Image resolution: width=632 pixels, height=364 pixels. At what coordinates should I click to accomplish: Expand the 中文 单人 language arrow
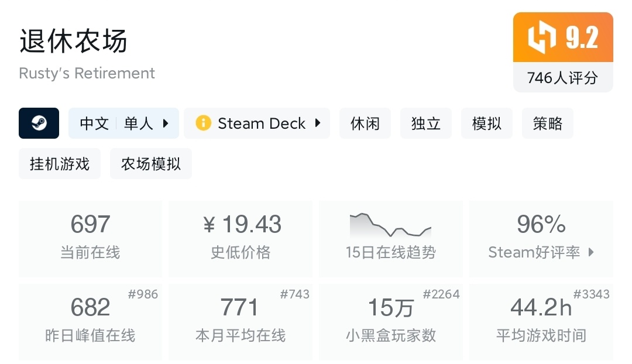coord(166,123)
